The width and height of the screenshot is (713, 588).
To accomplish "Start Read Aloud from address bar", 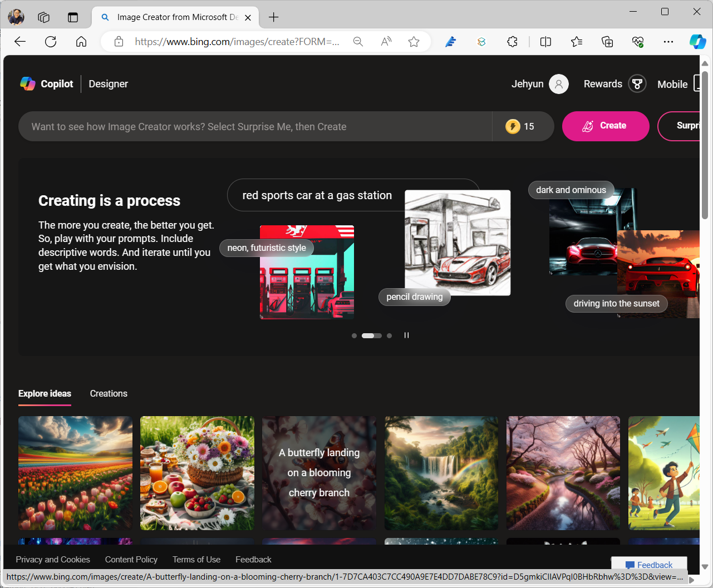I will click(x=386, y=42).
